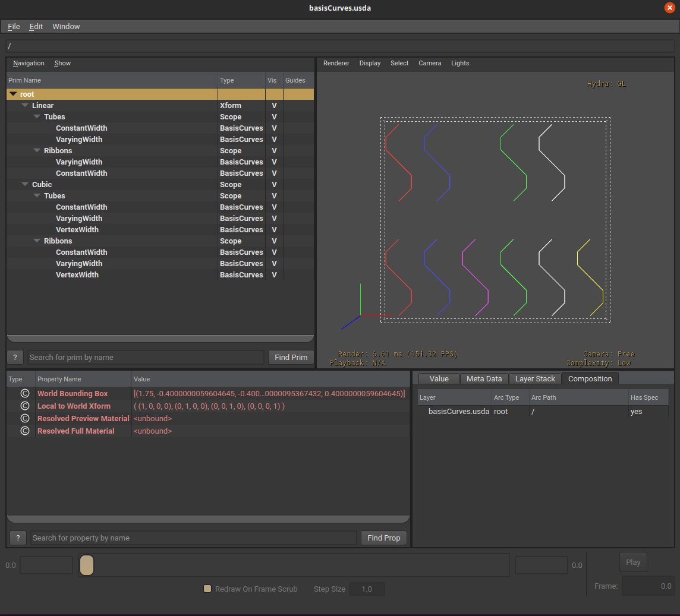680x616 pixels.
Task: Collapse the Cubic Ribbons scope
Action: point(37,241)
